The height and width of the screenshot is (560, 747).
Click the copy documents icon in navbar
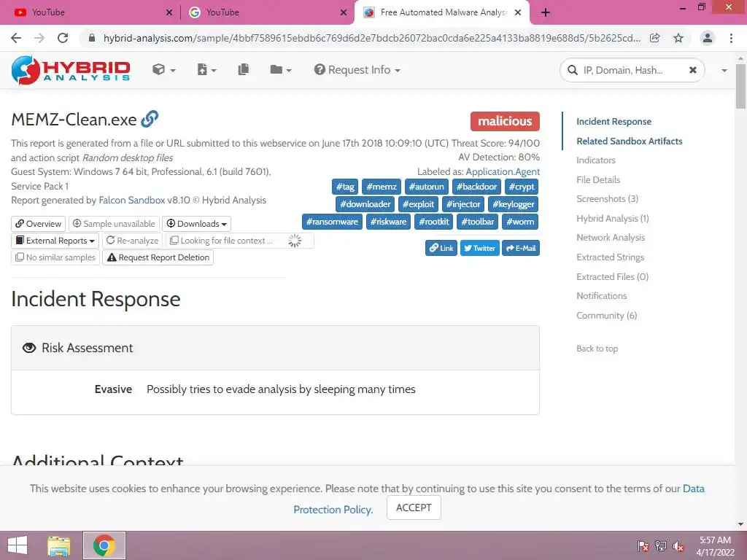click(x=244, y=69)
